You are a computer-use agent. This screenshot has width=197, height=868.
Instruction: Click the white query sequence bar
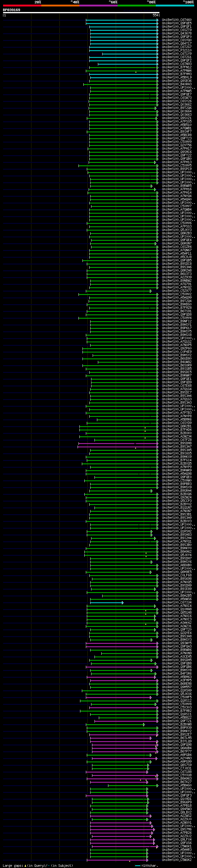click(x=81, y=13)
